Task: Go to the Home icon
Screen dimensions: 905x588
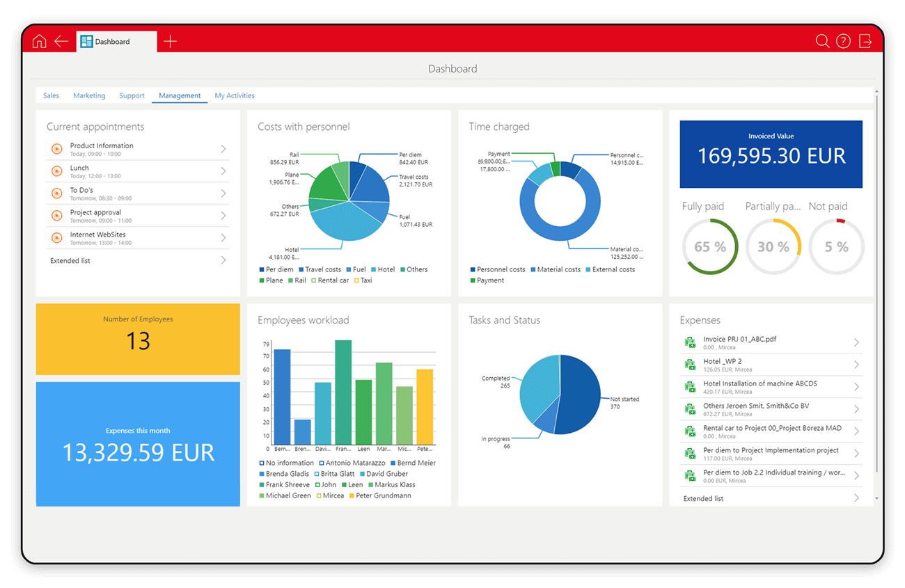Action: (39, 42)
